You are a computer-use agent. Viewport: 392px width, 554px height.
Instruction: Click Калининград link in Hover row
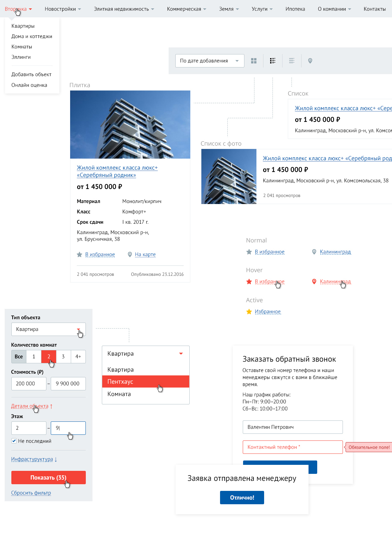335,282
